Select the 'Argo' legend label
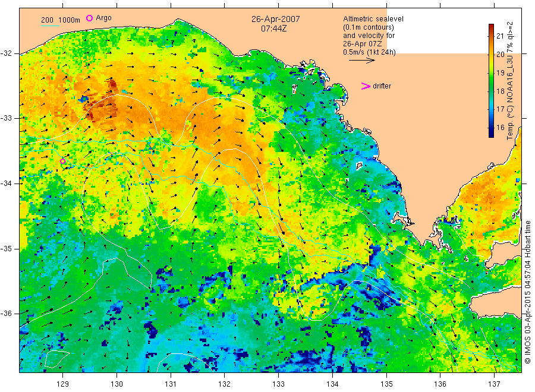 click(103, 18)
